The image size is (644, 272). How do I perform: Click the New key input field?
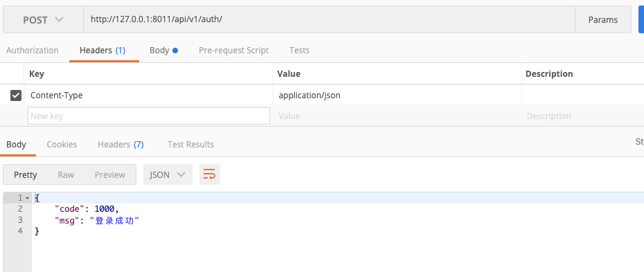(x=149, y=116)
